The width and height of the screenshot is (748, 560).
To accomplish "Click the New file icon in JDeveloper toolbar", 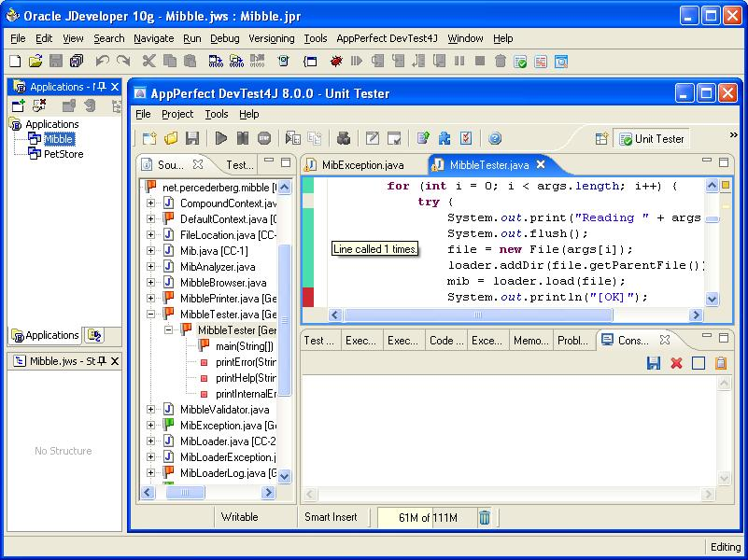I will 15,61.
